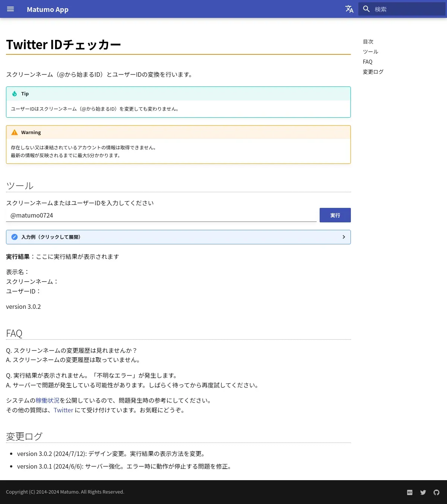Click the Q. 実行結果が表示されません question
This screenshot has width=447, height=504.
pos(92,375)
